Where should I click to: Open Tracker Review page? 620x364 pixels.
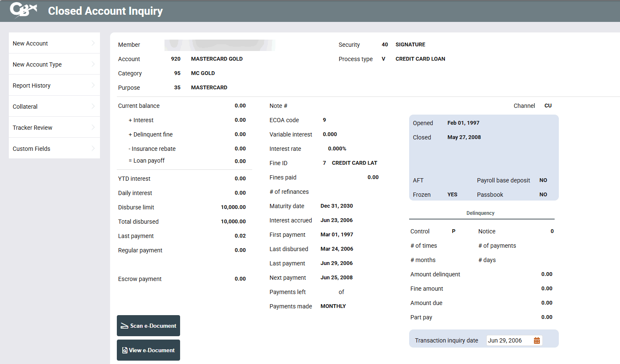32,128
